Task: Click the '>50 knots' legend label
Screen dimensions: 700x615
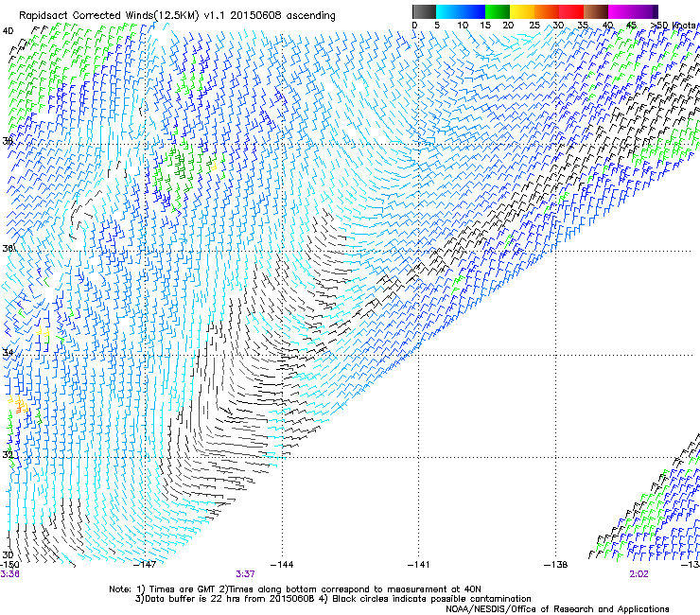Action: click(x=674, y=26)
